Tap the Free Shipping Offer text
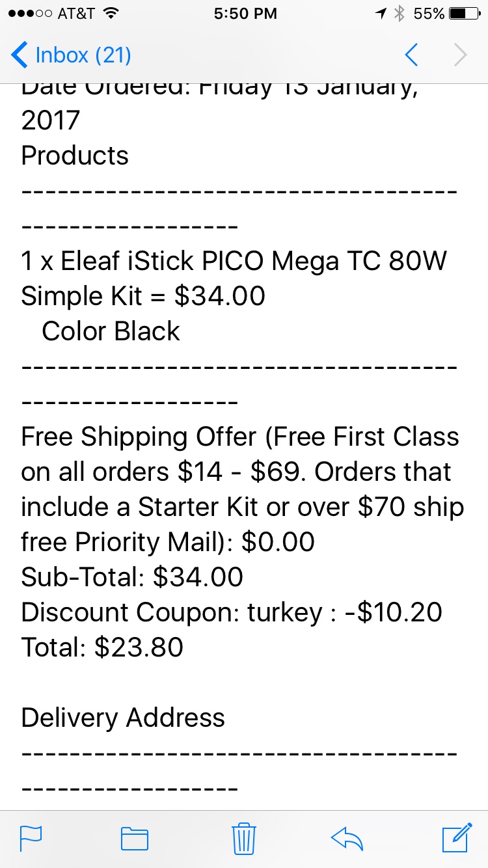 [242, 489]
